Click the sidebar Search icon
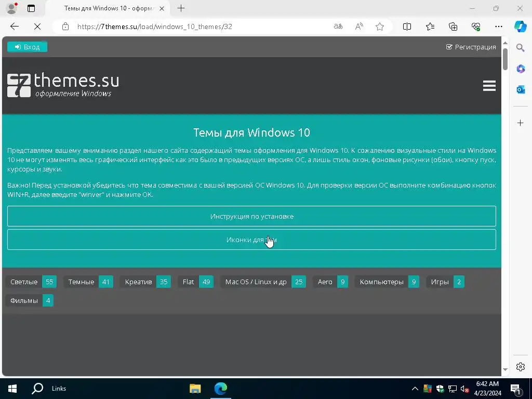This screenshot has height=399, width=532. coord(520,47)
